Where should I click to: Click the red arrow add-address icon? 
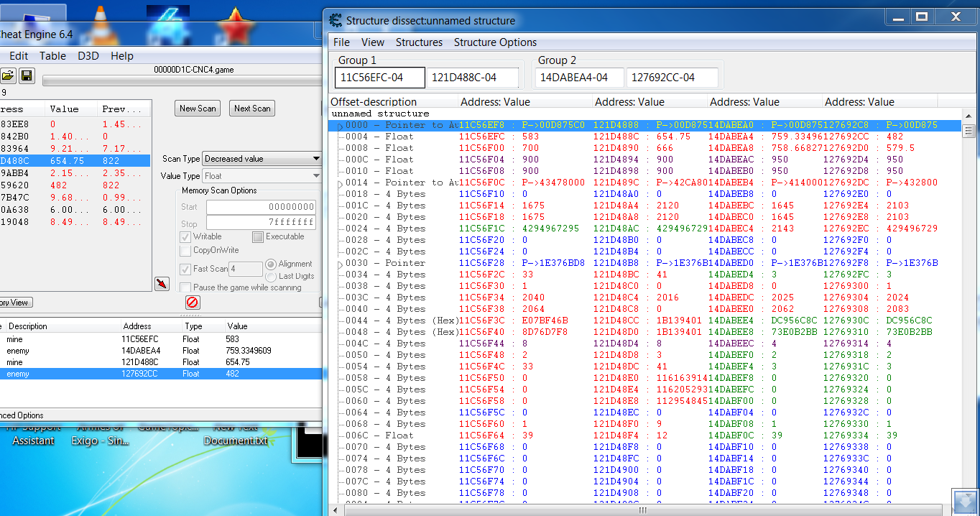(162, 284)
